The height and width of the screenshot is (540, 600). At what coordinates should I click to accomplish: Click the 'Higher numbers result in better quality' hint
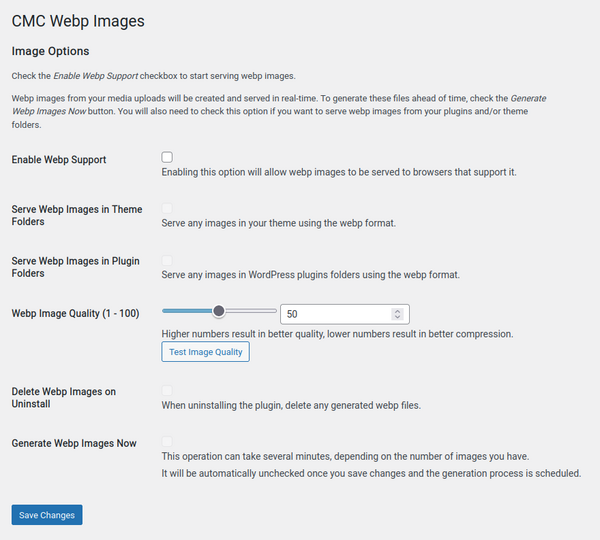point(337,334)
